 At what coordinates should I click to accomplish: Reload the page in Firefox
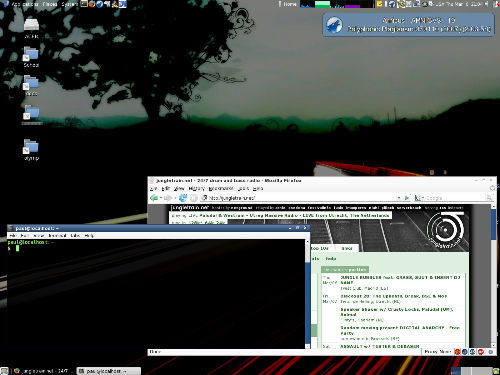point(183,198)
